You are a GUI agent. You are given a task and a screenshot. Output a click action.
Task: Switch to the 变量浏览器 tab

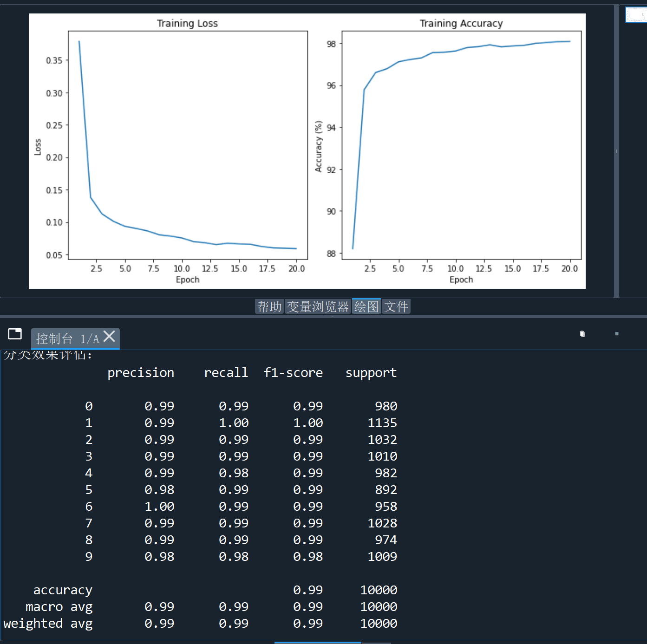coord(318,306)
